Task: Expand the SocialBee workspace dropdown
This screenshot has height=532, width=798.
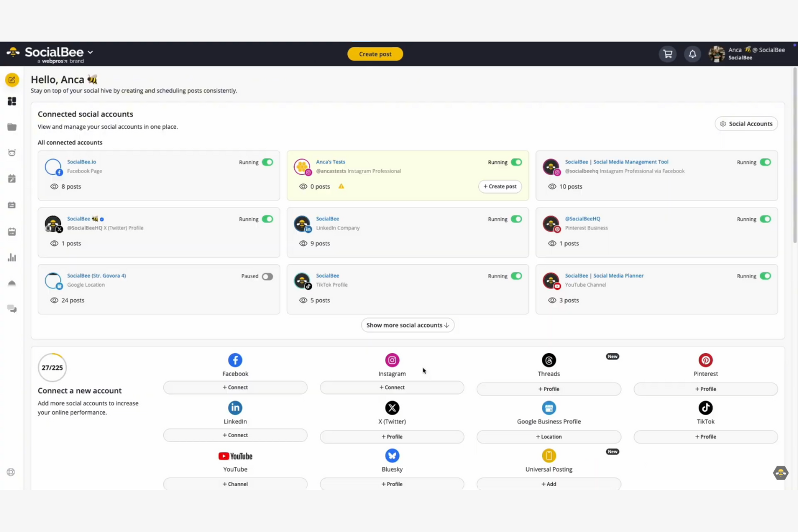Action: 90,53
